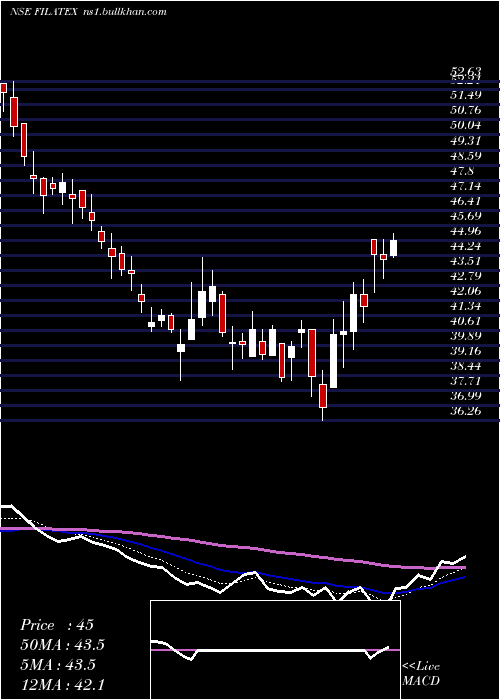Select the 47.14 price label
The image size is (500, 700).
coord(465,186)
